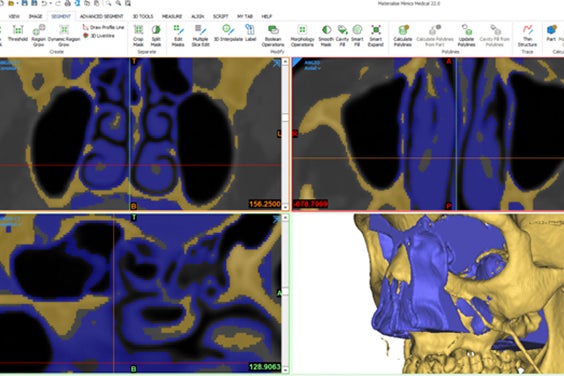Click Update Polylines
The width and height of the screenshot is (564, 376).
[466, 36]
